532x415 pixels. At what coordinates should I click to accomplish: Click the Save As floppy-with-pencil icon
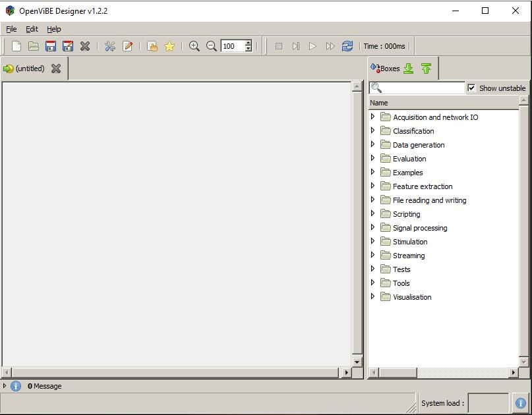(x=68, y=46)
